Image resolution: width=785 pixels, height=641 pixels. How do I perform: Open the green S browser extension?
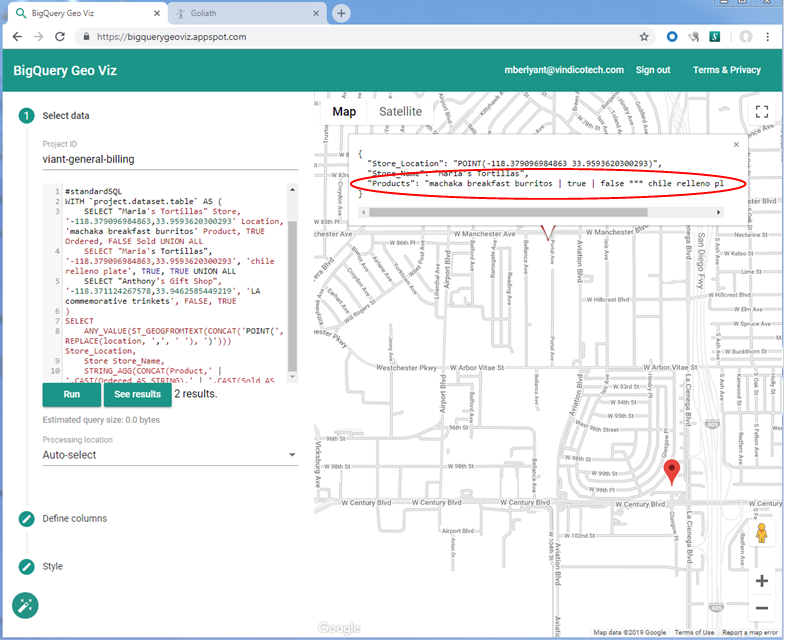click(714, 37)
